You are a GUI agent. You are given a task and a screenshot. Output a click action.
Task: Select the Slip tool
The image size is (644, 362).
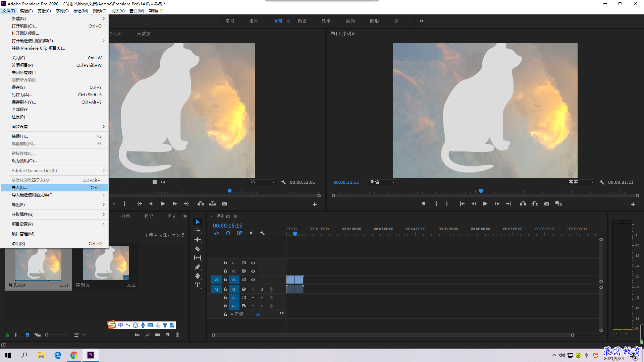[x=198, y=258]
